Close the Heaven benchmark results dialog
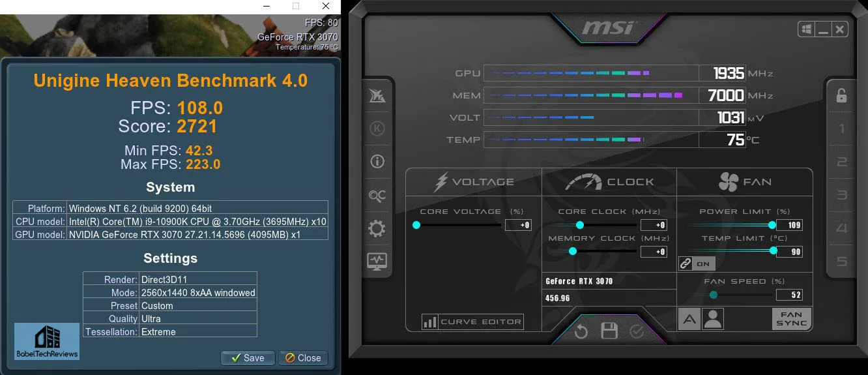This screenshot has width=868, height=375. pyautogui.click(x=303, y=357)
